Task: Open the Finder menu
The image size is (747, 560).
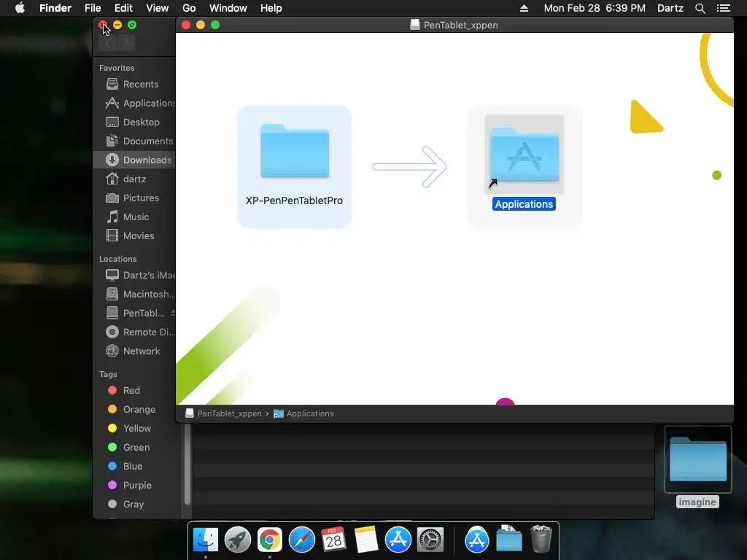Action: pyautogui.click(x=55, y=8)
